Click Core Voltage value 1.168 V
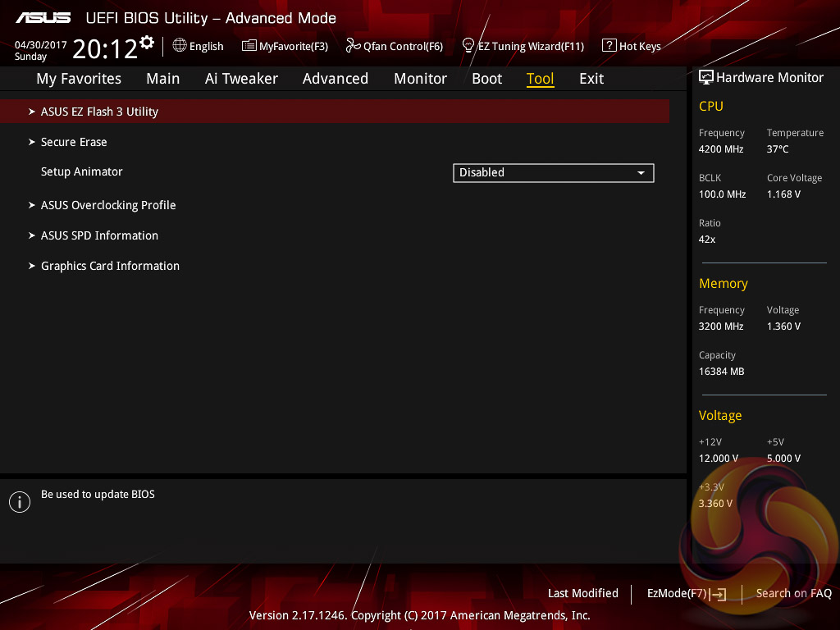Screen dimensions: 840x630 point(783,194)
